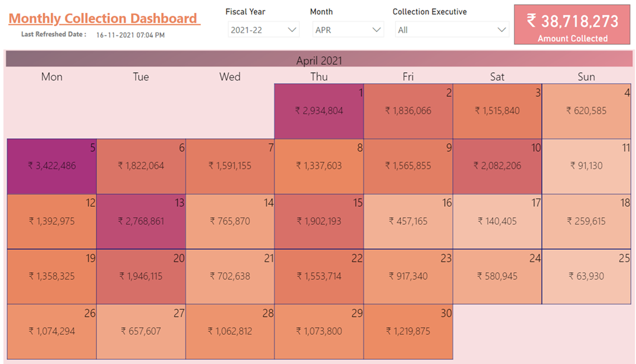The height and width of the screenshot is (364, 636).
Task: Select the April 10 calendar cell
Action: [x=497, y=167]
